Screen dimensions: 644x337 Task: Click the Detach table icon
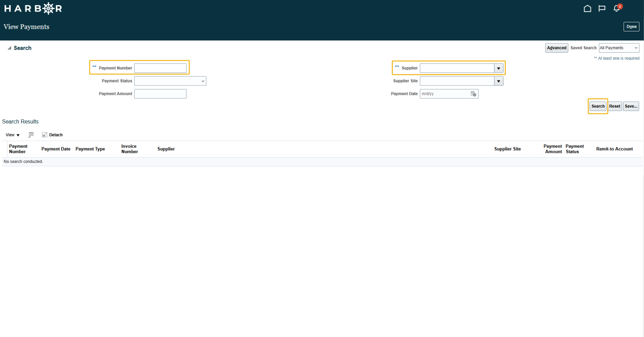coord(52,135)
